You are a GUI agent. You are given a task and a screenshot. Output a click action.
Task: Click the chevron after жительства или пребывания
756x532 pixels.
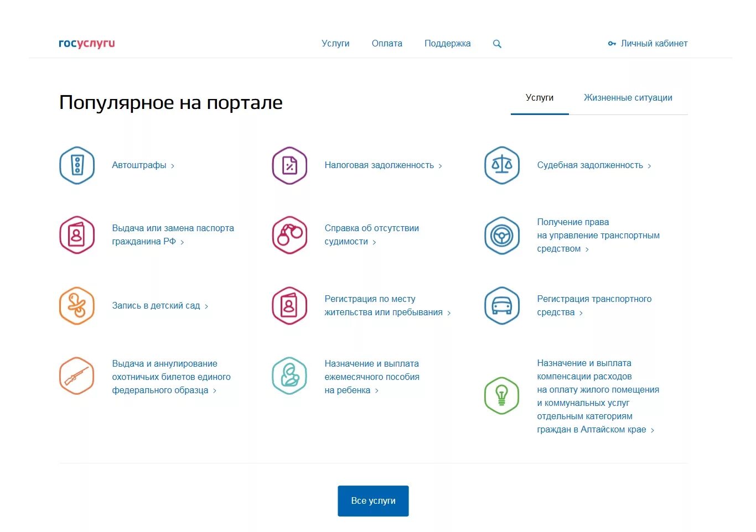tap(449, 313)
